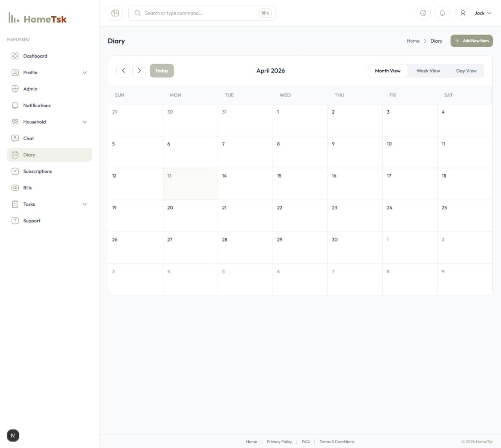Image resolution: width=501 pixels, height=448 pixels.
Task: Click the Chat icon in sidebar
Action: click(x=15, y=138)
